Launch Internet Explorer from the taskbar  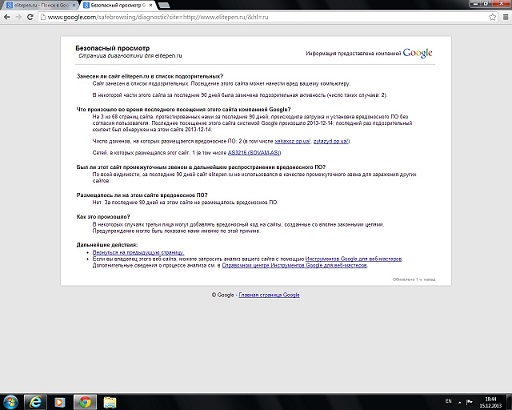tap(36, 402)
